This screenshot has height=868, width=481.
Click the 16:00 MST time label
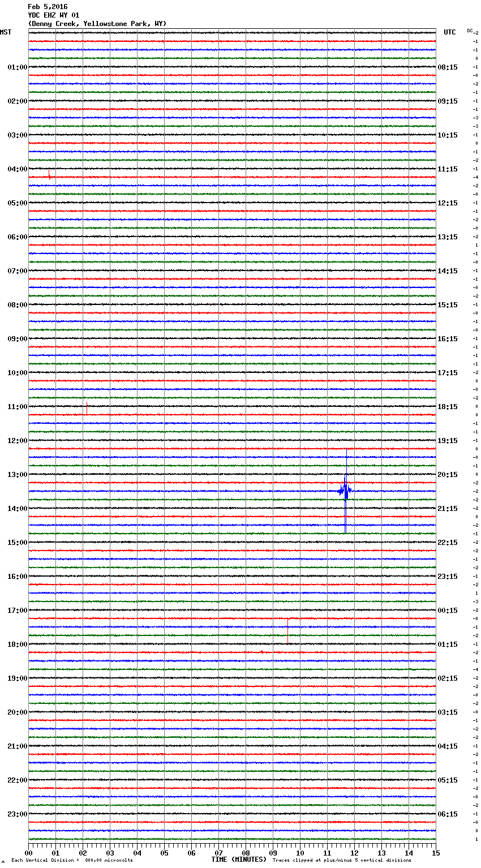tap(18, 577)
